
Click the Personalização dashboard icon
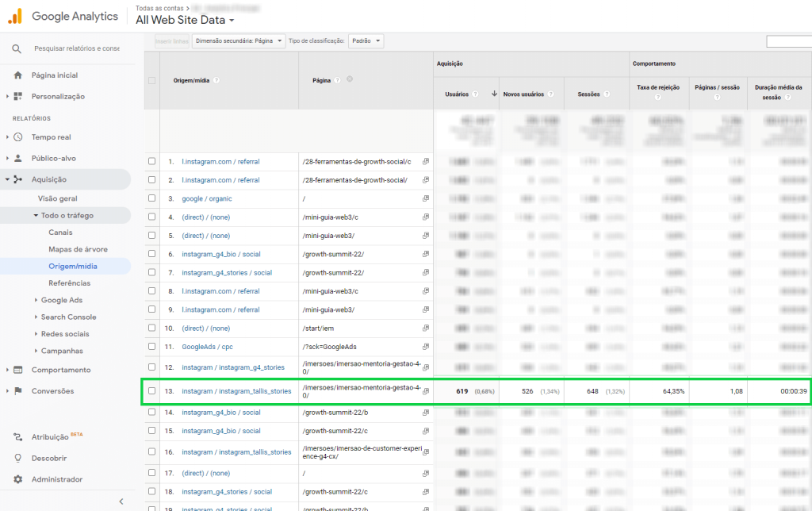18,96
